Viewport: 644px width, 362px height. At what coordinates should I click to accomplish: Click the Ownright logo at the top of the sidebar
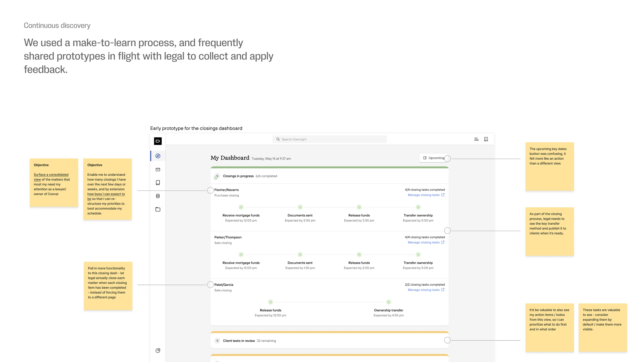tap(158, 141)
